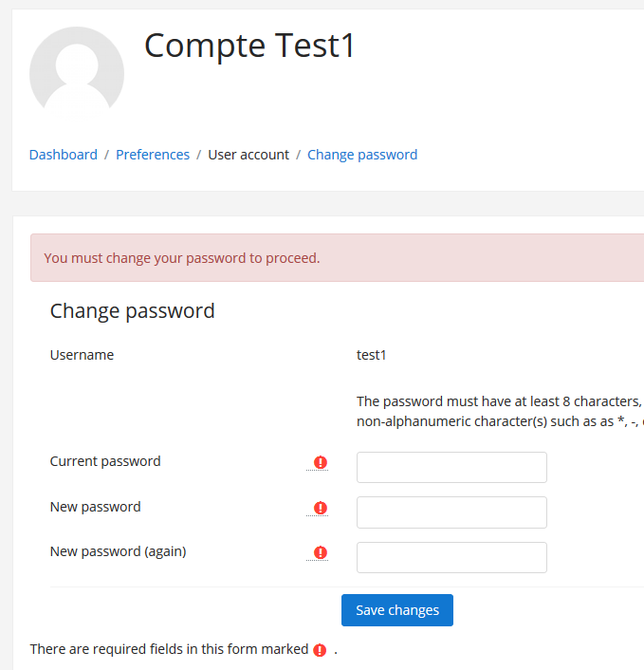Click the New password label text

95,507
